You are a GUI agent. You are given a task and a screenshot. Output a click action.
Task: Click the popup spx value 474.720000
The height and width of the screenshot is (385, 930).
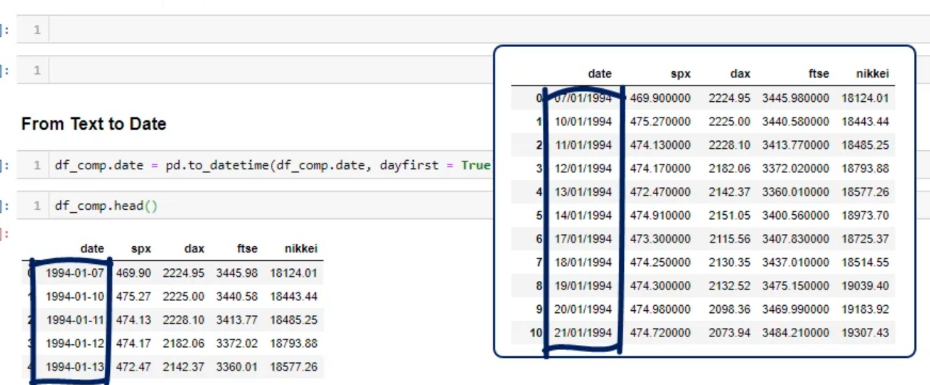click(x=660, y=333)
